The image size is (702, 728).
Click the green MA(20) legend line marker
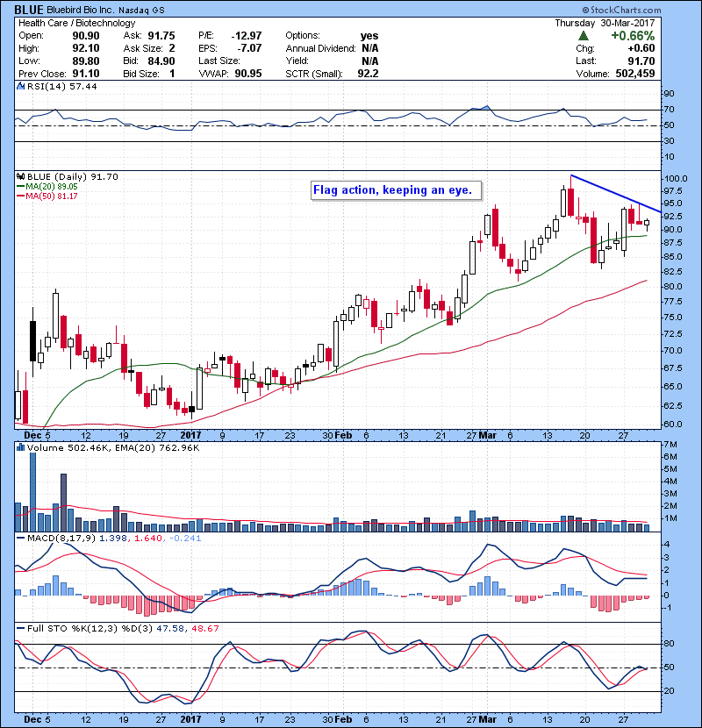pos(21,187)
